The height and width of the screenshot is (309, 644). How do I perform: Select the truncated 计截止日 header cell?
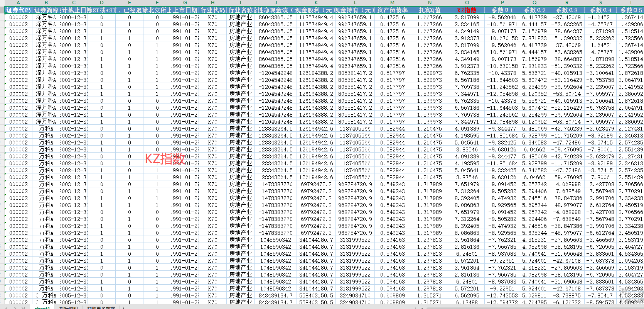click(x=74, y=10)
